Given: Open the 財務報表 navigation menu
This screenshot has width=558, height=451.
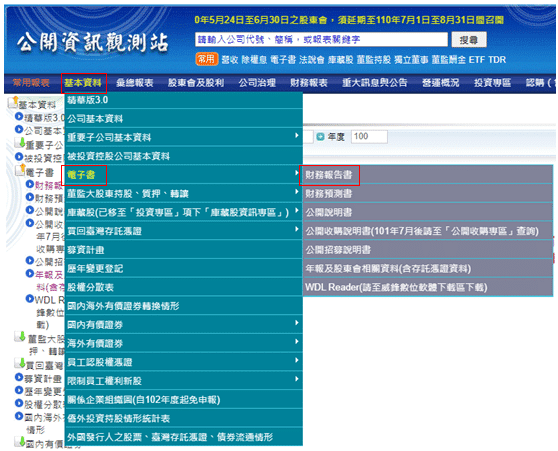Looking at the screenshot, I should coord(309,83).
